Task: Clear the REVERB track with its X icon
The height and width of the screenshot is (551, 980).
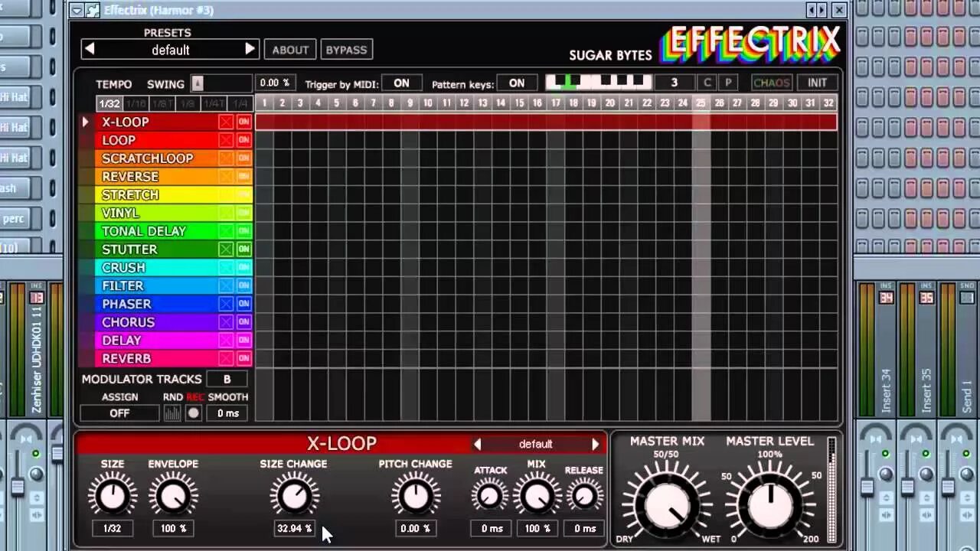Action: click(226, 358)
